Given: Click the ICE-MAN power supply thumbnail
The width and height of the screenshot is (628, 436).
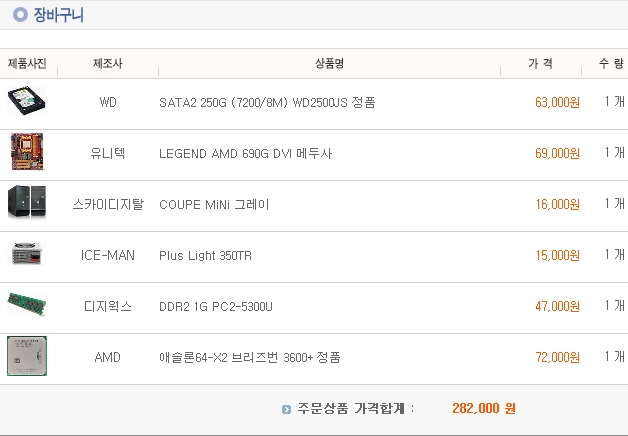Looking at the screenshot, I should pos(27,253).
